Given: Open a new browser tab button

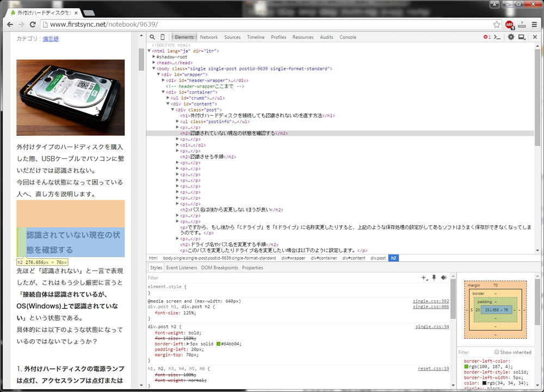Looking at the screenshot, I should (x=89, y=13).
